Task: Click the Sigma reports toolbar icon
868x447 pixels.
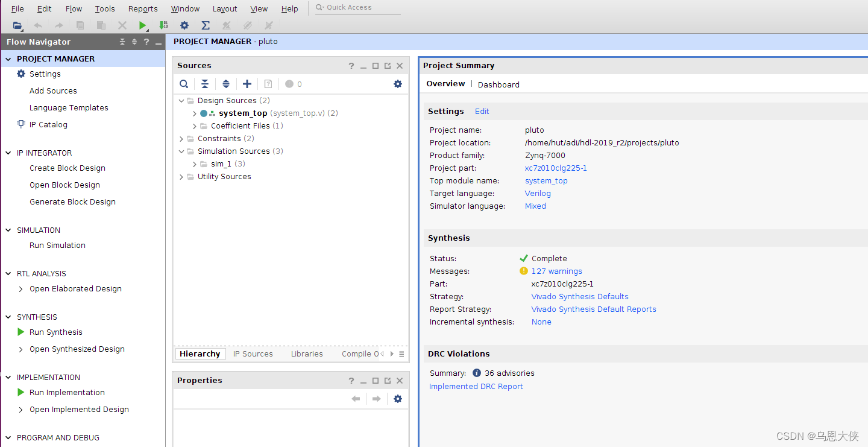Action: [206, 25]
